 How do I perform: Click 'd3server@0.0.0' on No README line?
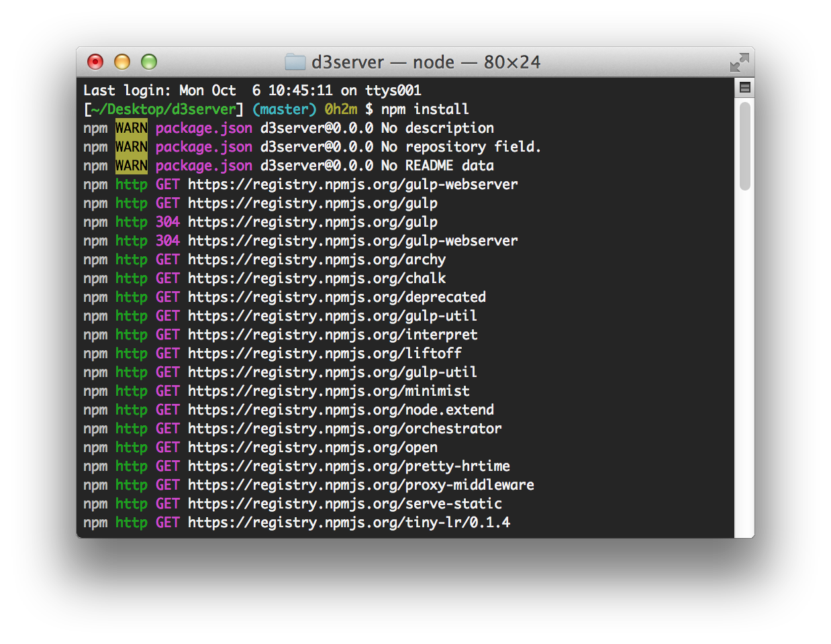317,166
